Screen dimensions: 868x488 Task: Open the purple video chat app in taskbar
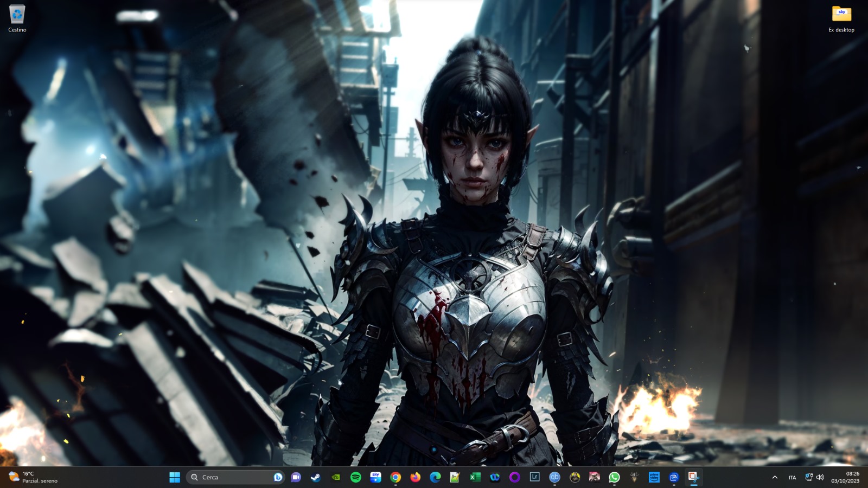pos(296,477)
